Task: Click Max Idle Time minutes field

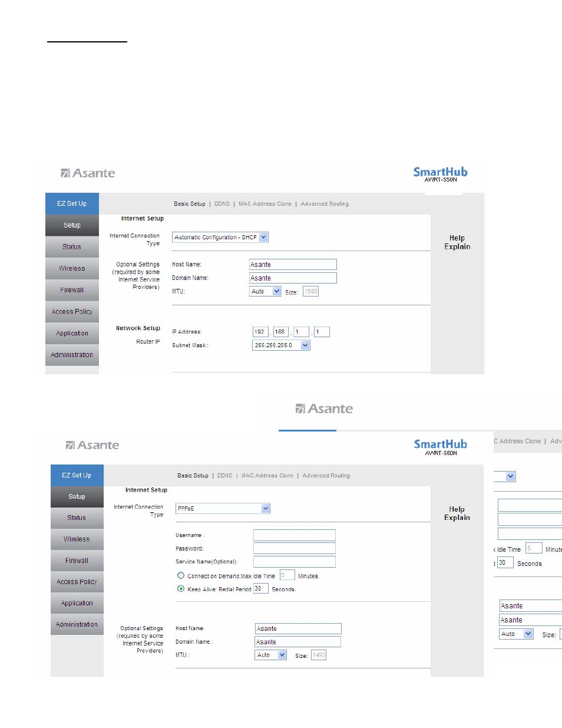Action: (x=287, y=575)
